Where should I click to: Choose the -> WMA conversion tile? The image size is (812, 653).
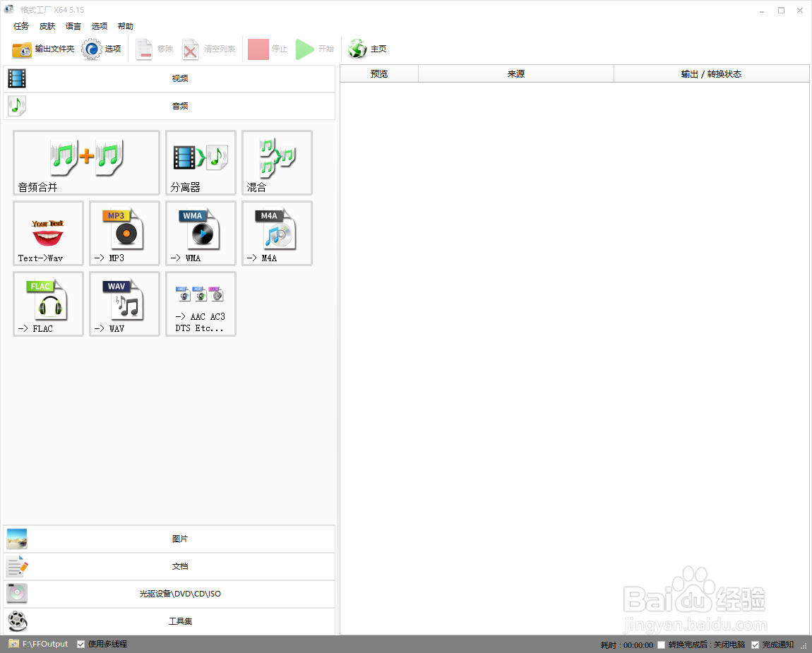coord(201,233)
